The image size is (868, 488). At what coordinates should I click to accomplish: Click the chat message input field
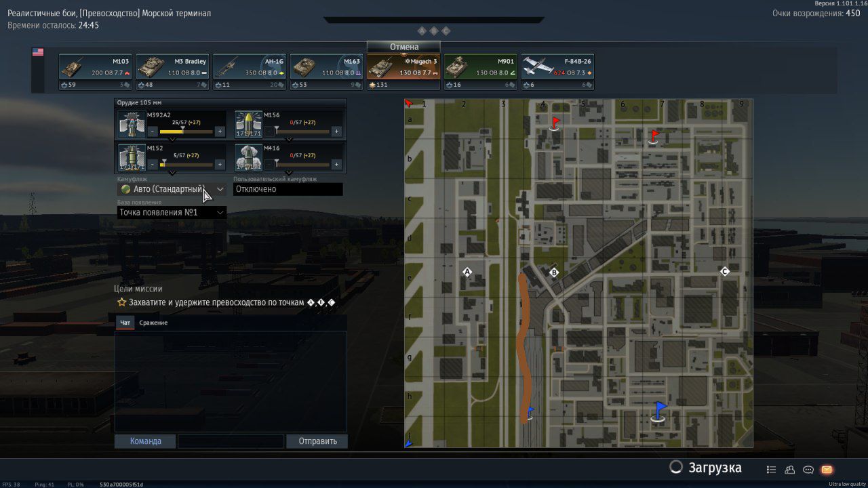pyautogui.click(x=231, y=441)
